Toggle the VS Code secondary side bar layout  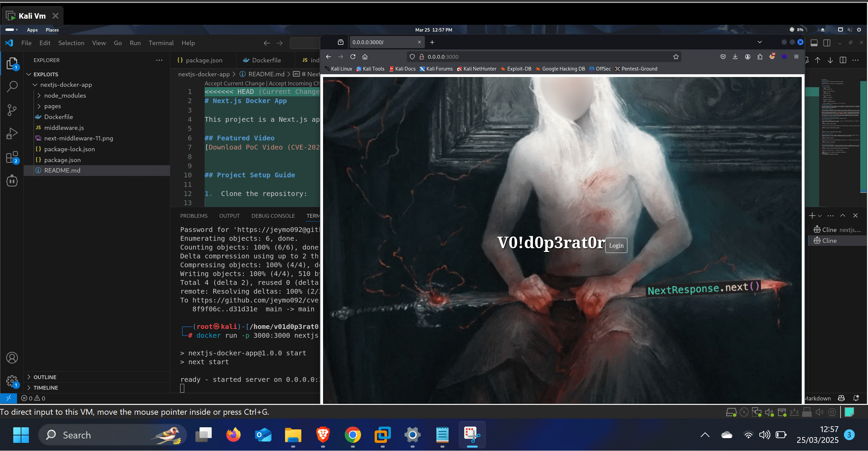tap(827, 43)
